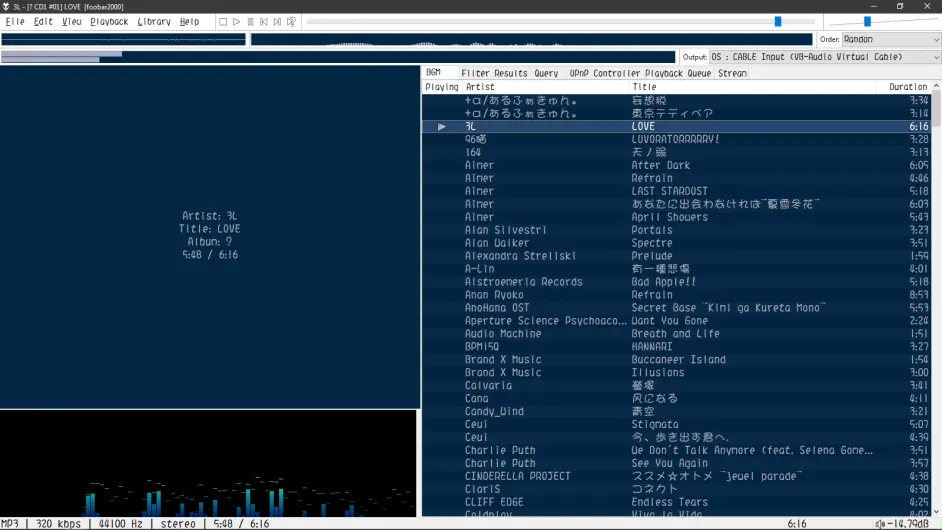Click the volume speaker icon in the status bar
The image size is (942, 530).
pyautogui.click(x=880, y=524)
